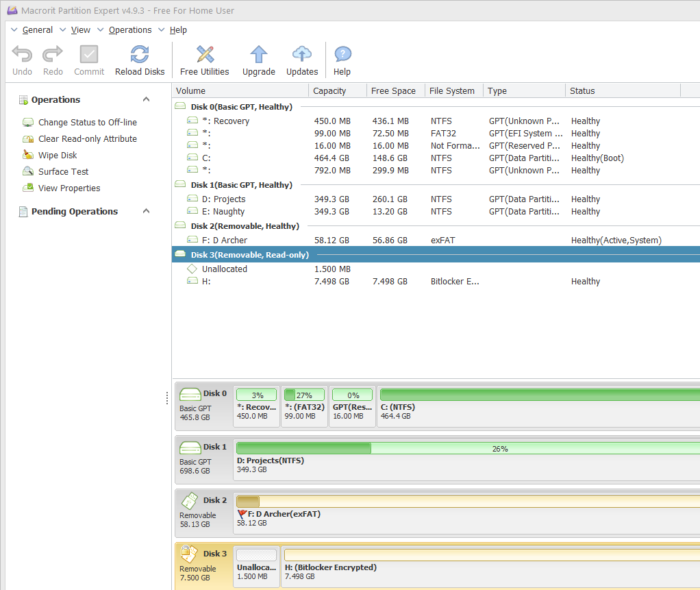Sort by Volume column header
The image size is (700, 590).
[240, 90]
